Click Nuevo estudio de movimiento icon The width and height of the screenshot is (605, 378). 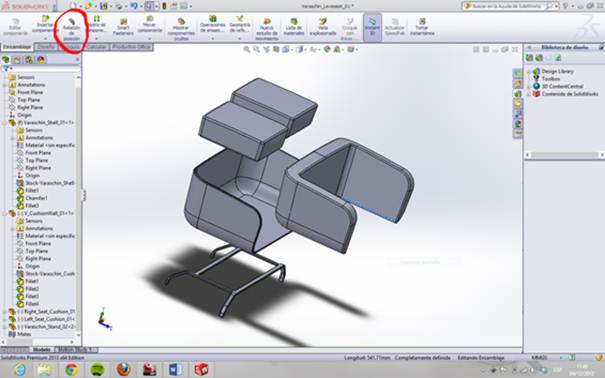coord(267,29)
